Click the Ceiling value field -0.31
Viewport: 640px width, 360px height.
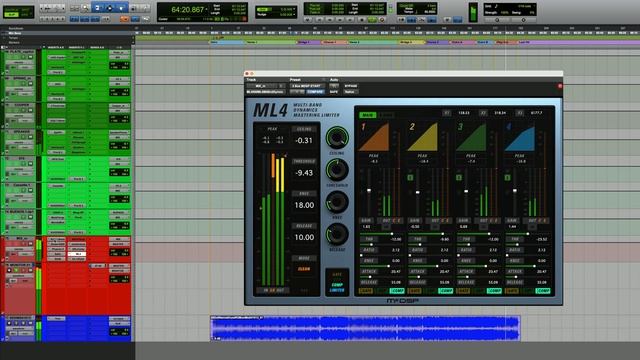pyautogui.click(x=304, y=140)
